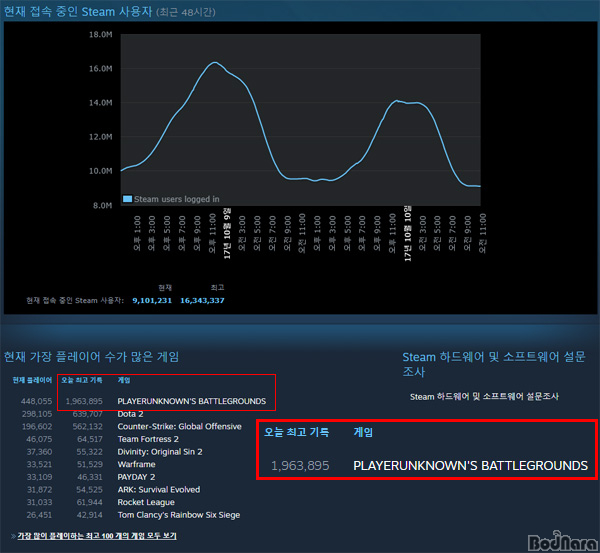Open Counter-Strike: Global Offensive link
The height and width of the screenshot is (553, 600).
coord(179,427)
